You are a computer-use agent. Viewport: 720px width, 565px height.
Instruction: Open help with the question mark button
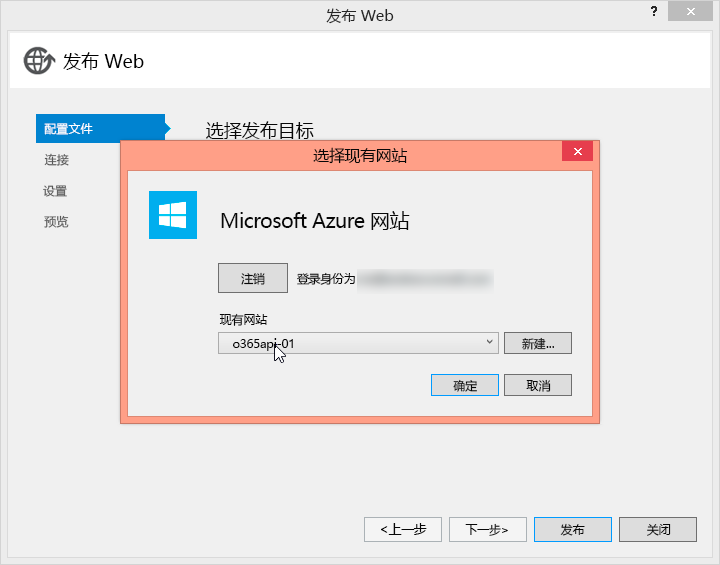(654, 11)
